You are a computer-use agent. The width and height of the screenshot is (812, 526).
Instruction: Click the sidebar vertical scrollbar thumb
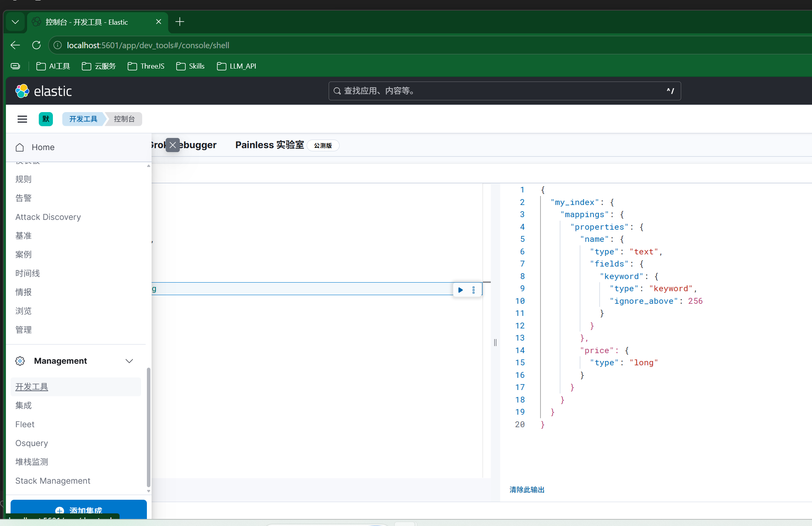pos(148,427)
